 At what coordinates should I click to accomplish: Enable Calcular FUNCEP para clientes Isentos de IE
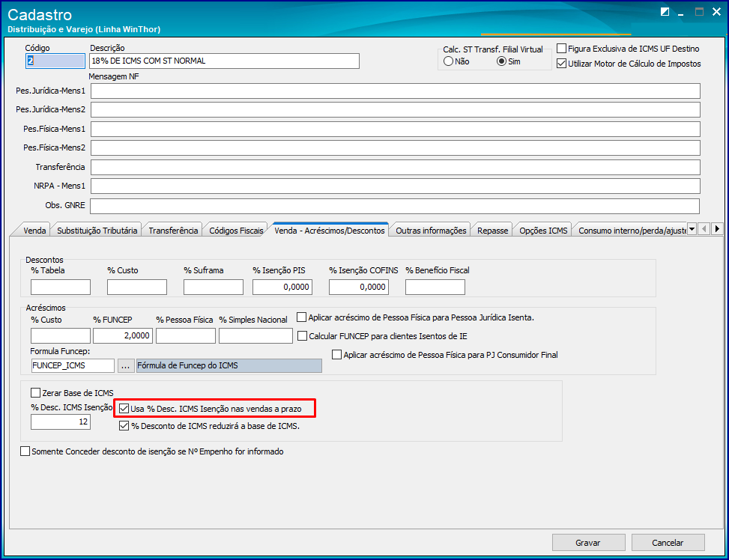382,336
